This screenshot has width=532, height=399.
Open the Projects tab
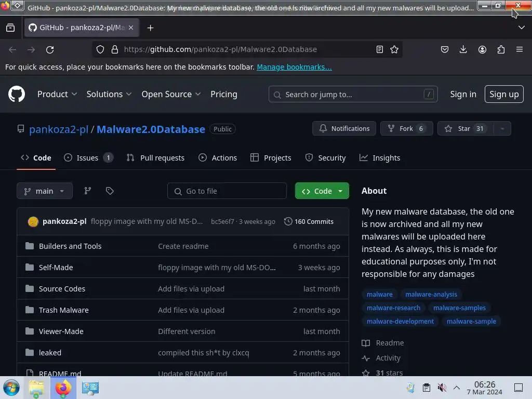(x=271, y=158)
